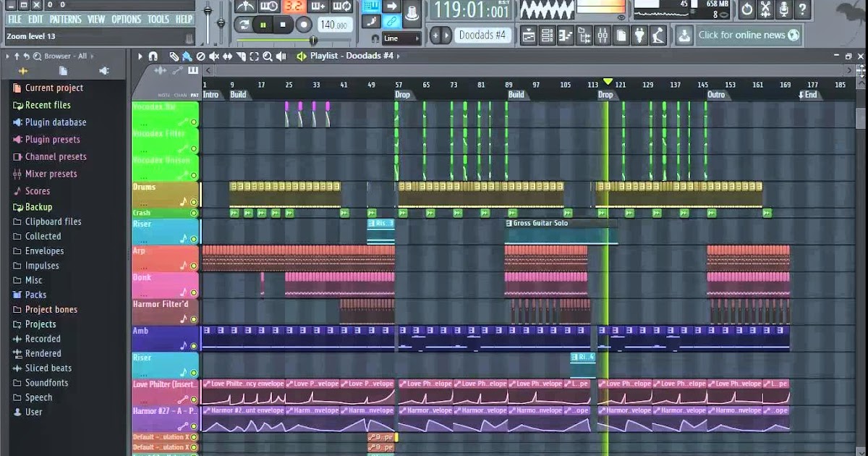Expand the Sliced beats folder
This screenshot has width=868, height=456.
click(42, 368)
